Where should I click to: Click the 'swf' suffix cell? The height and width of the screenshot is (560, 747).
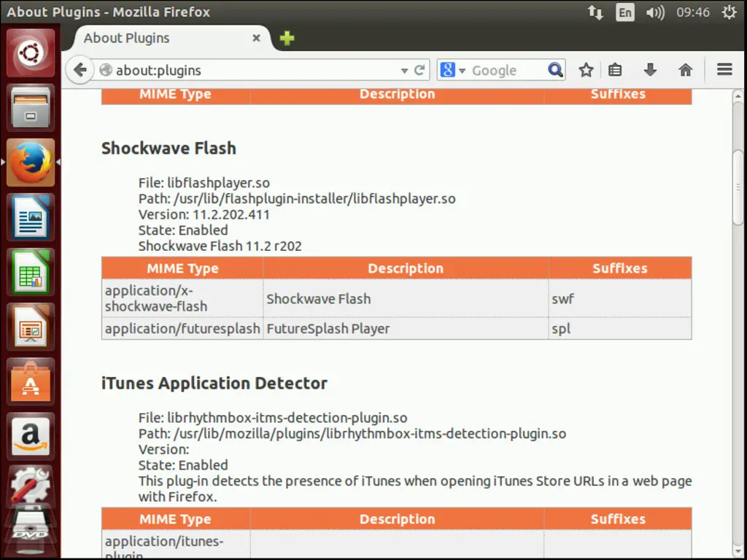coord(620,298)
